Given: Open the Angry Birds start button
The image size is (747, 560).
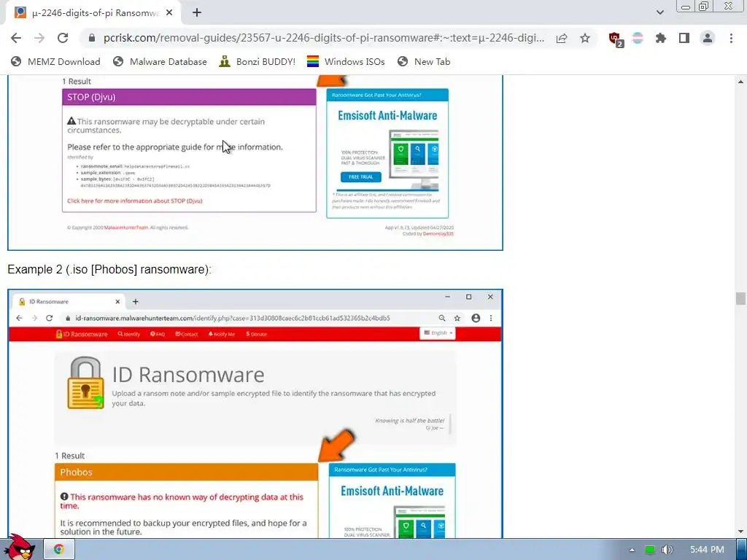Looking at the screenshot, I should (x=20, y=548).
